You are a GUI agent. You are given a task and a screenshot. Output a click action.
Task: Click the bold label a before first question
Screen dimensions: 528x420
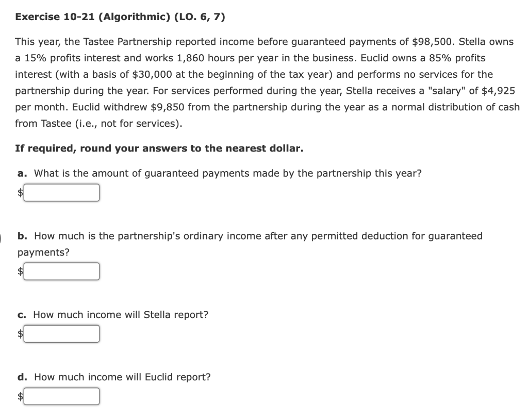[x=22, y=173]
